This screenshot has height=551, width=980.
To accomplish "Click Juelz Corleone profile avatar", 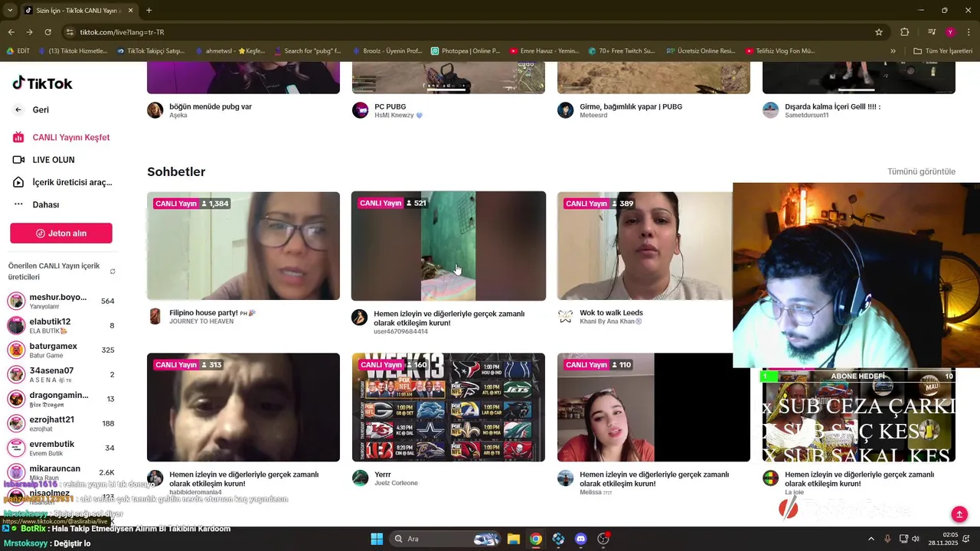I will pos(360,478).
